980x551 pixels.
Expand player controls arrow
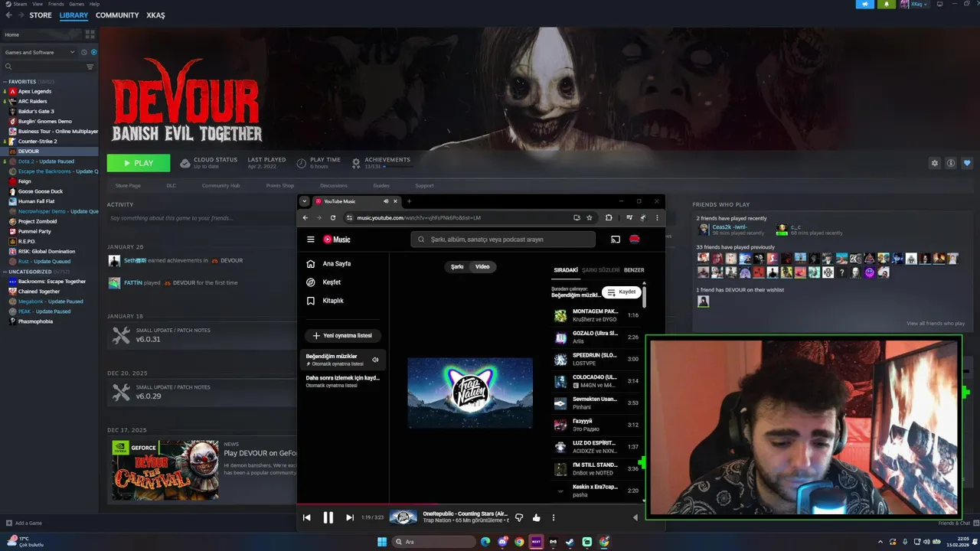coord(635,517)
